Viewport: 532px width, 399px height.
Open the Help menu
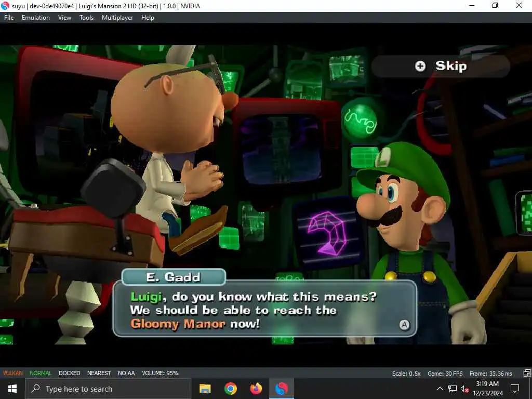pyautogui.click(x=148, y=18)
